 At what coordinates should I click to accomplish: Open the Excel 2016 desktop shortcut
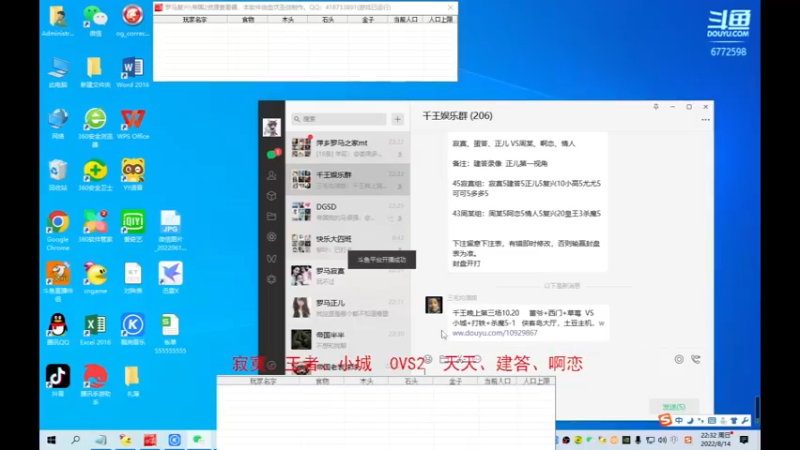pos(95,329)
